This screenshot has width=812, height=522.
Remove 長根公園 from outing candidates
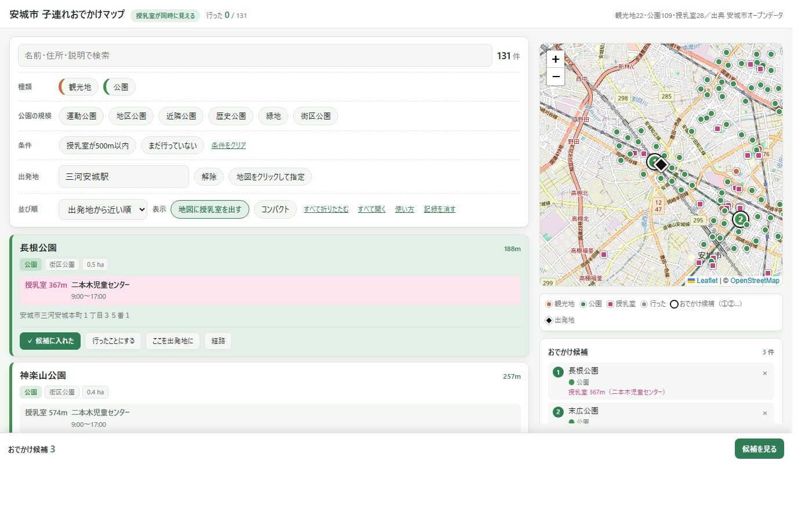point(765,374)
